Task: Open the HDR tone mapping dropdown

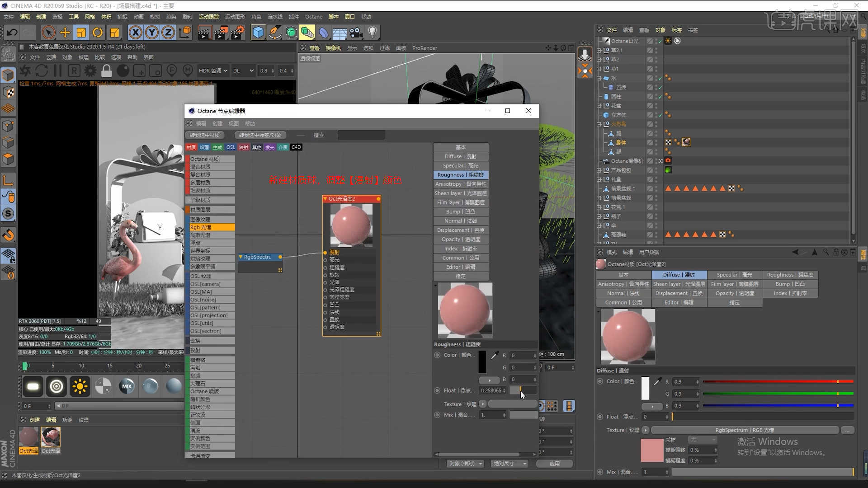Action: coord(212,71)
